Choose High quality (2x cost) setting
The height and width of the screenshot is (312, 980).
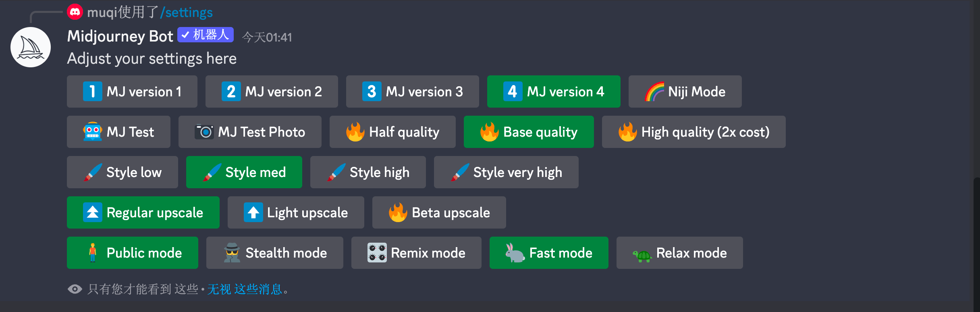click(694, 132)
